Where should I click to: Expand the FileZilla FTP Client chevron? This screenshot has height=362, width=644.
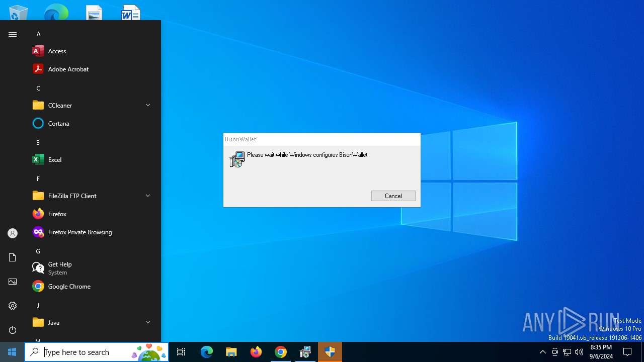148,196
